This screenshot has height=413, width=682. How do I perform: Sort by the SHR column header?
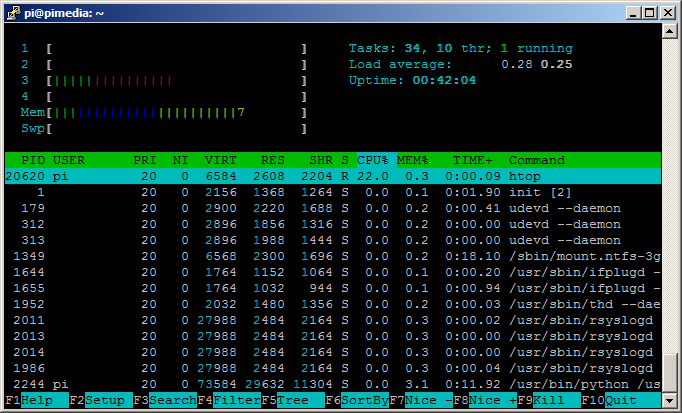pyautogui.click(x=321, y=160)
